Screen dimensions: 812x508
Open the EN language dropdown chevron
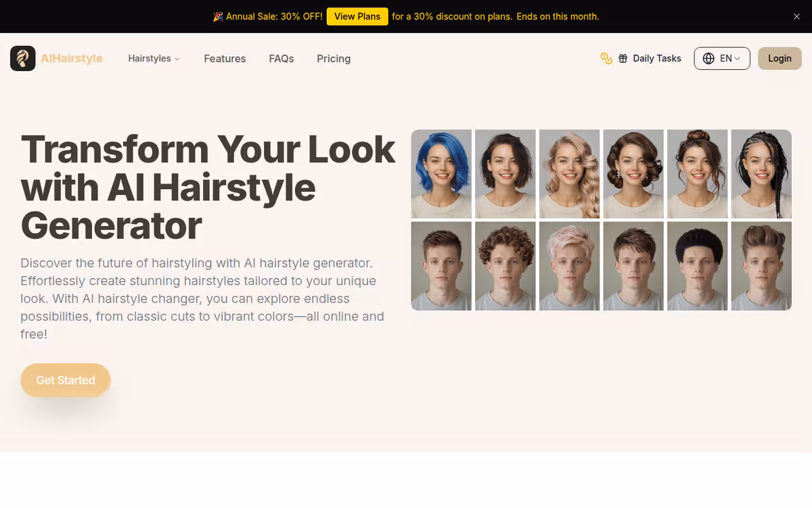(738, 59)
